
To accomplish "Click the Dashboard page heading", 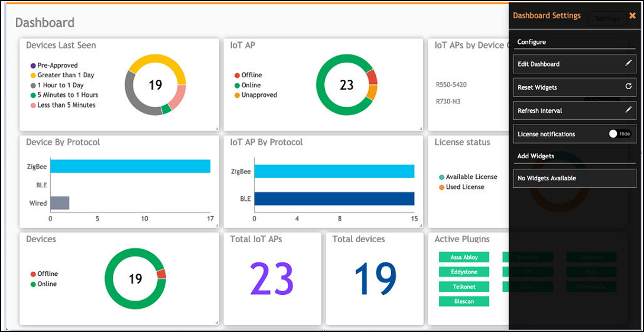I will [x=45, y=22].
